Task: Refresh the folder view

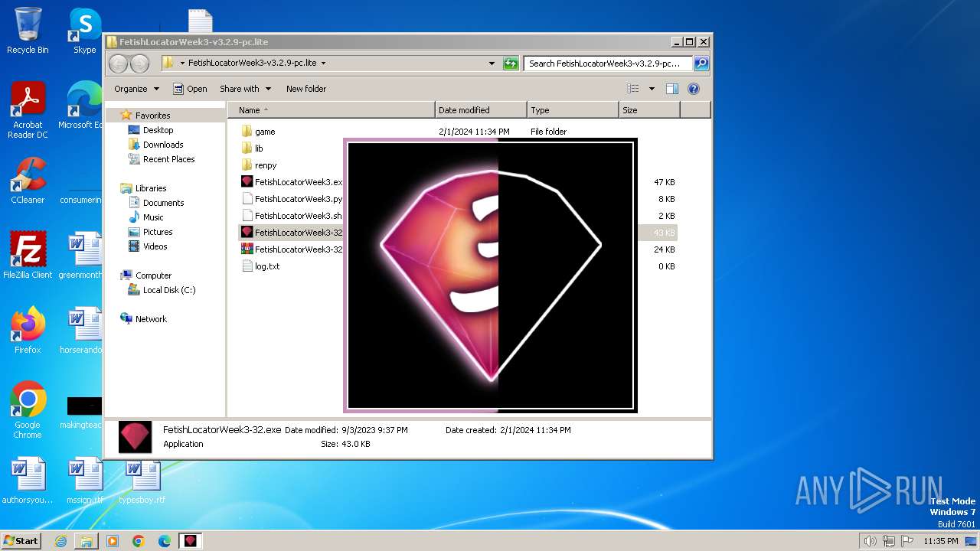Action: [511, 64]
